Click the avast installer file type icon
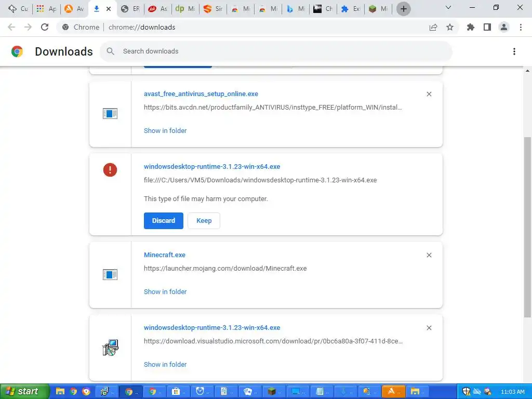 tap(110, 113)
